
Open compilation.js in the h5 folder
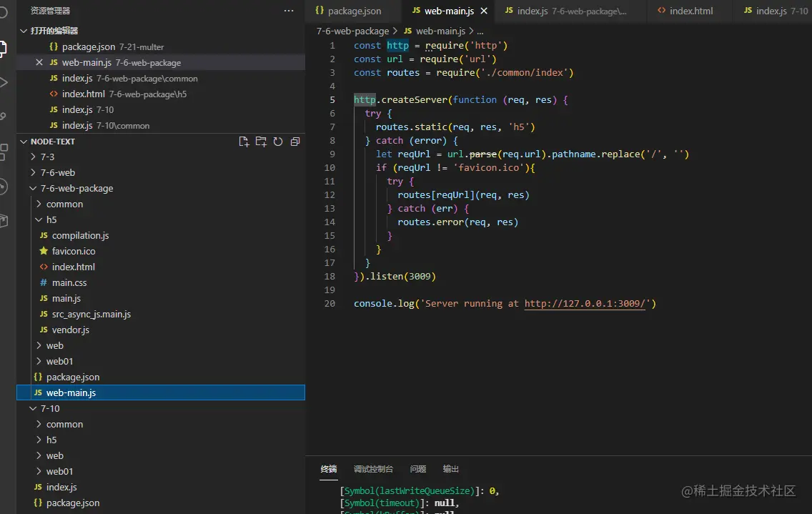point(80,235)
